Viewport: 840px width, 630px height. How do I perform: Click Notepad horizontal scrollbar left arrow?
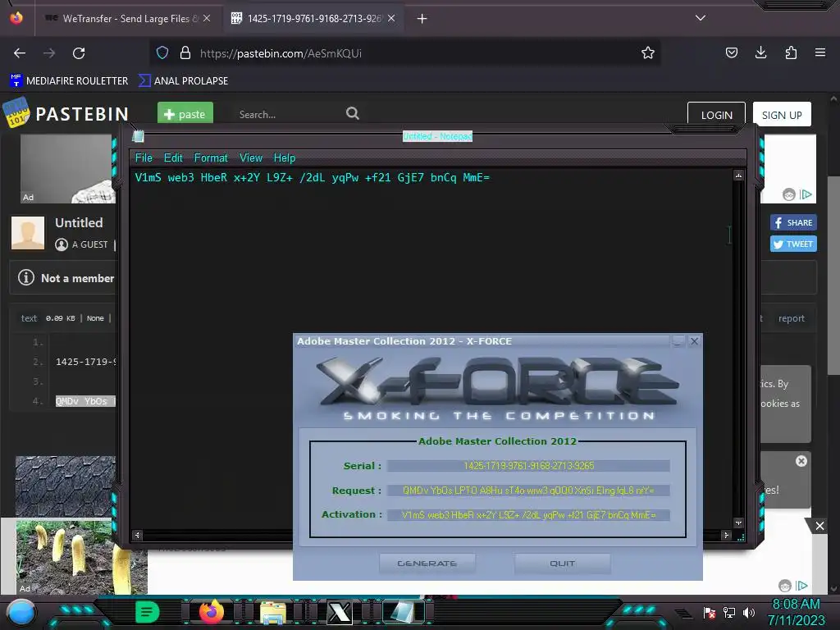coord(137,535)
